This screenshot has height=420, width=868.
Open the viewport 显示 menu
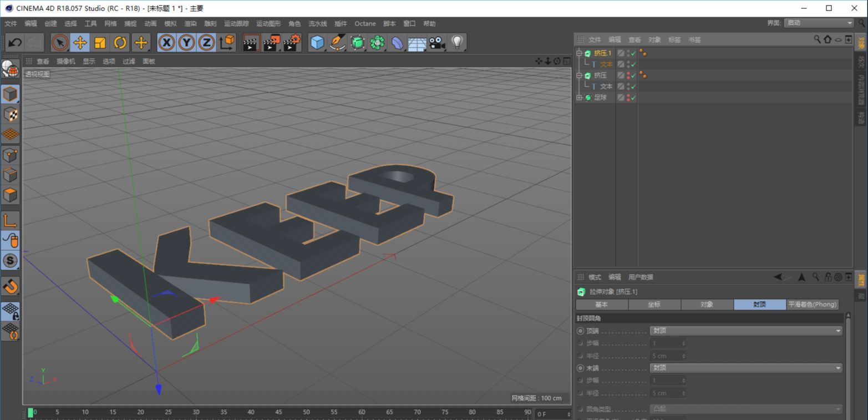tap(89, 61)
